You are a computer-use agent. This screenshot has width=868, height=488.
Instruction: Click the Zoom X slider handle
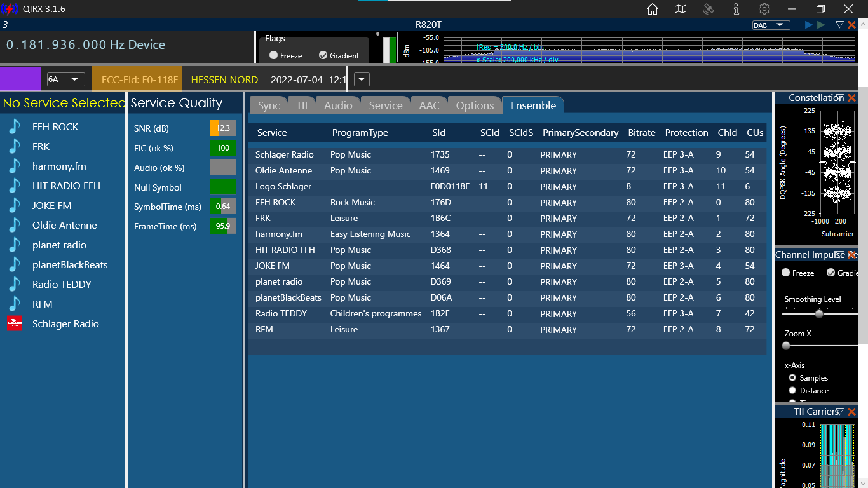(786, 346)
